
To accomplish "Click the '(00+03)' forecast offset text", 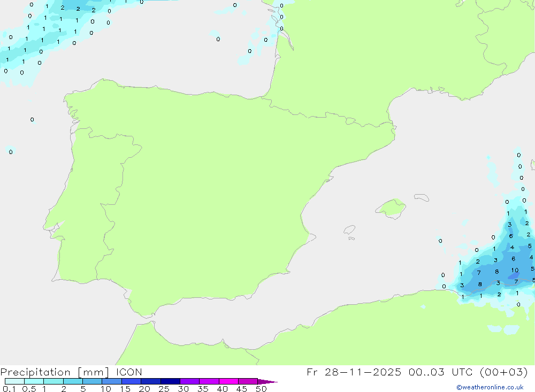I will (x=504, y=372).
